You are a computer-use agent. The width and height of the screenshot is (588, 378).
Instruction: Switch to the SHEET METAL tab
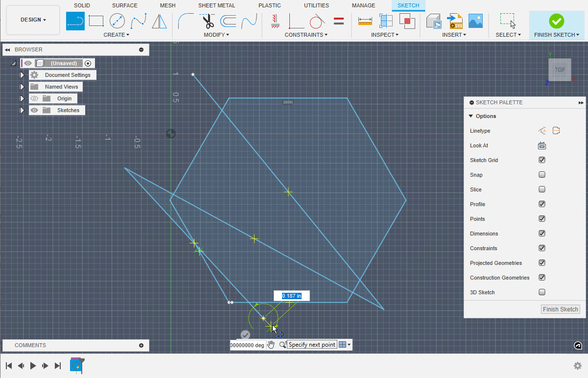(216, 5)
